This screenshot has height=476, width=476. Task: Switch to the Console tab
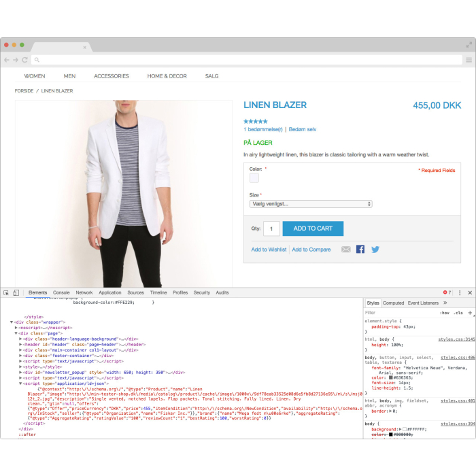coord(61,292)
